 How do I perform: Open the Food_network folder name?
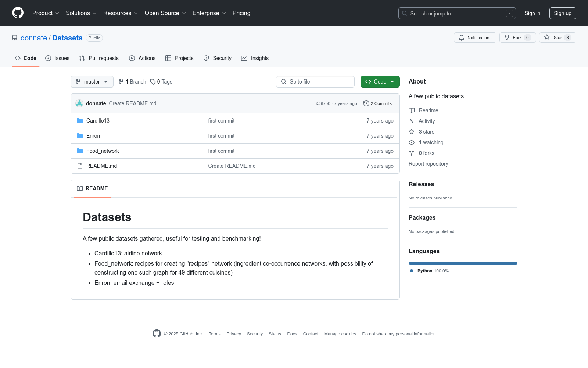tap(103, 151)
